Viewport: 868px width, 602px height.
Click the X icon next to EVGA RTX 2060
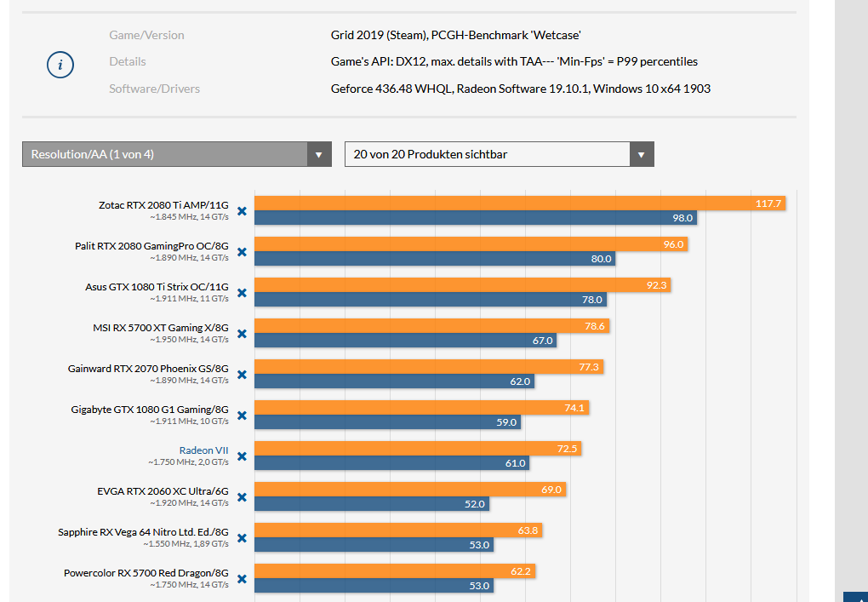[x=242, y=497]
